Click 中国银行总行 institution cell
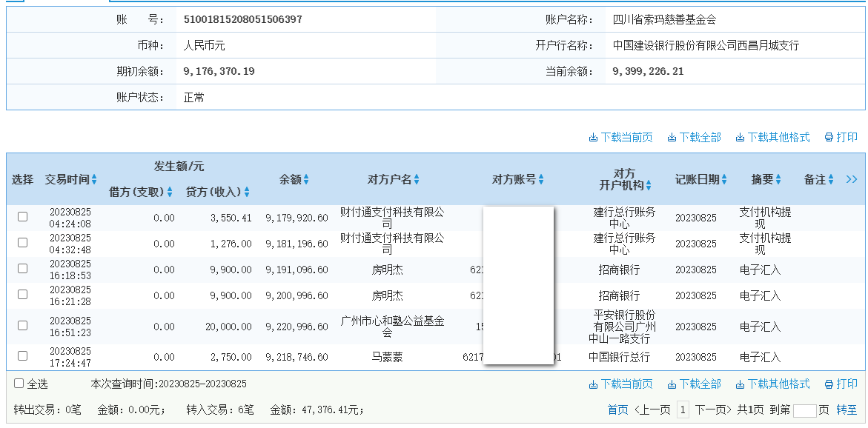This screenshot has height=428, width=868. 619,357
